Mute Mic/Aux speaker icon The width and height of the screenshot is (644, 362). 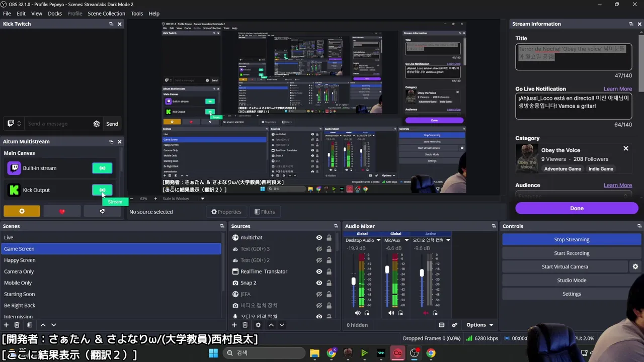(x=391, y=313)
